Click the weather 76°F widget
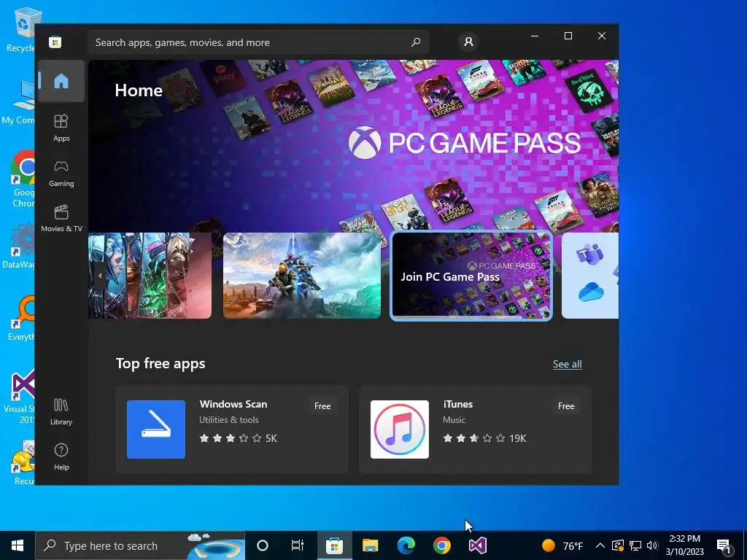This screenshot has height=560, width=747. tap(562, 545)
